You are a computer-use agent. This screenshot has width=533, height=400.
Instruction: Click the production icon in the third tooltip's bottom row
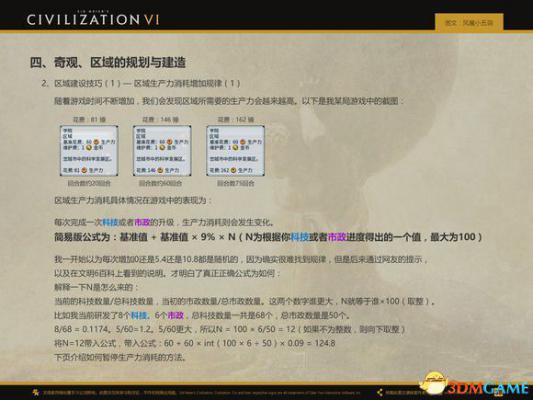pos(233,170)
